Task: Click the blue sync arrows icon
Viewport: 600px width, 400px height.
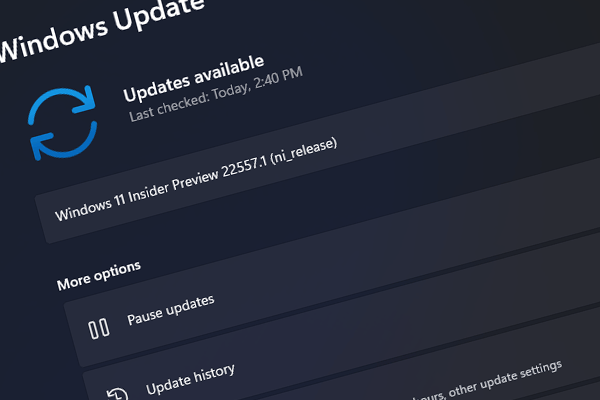Action: (62, 122)
